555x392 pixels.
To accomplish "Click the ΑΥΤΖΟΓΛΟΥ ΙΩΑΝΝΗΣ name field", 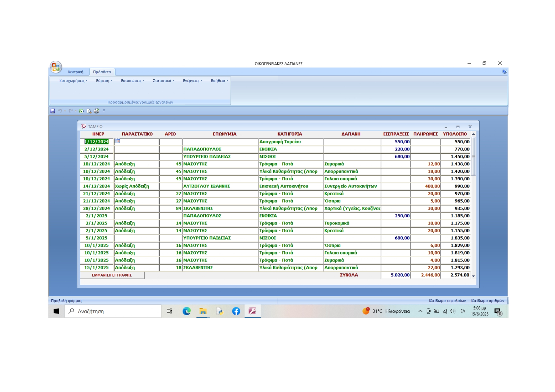I will tap(220, 187).
